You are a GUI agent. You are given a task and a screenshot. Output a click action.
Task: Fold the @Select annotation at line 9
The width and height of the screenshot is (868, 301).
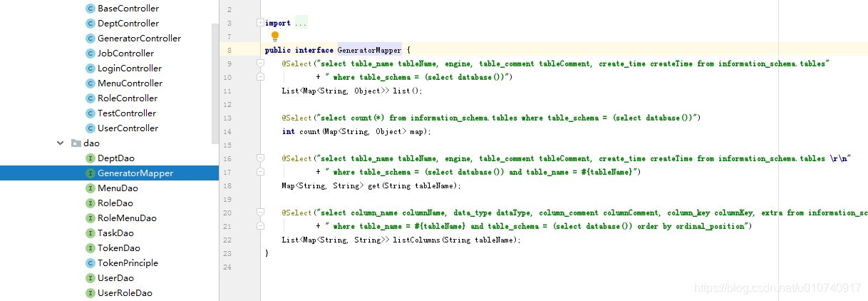pyautogui.click(x=260, y=64)
